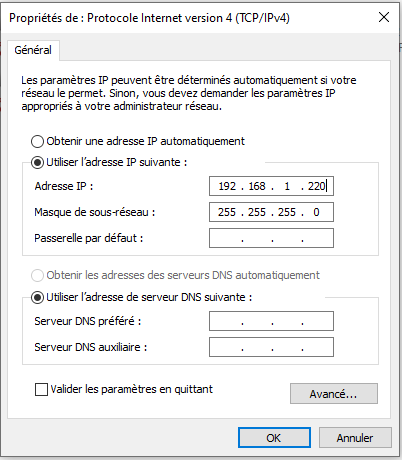Click the single 1 octet of Adresse IP
Viewport: 402px width, 460px height.
tap(287, 186)
